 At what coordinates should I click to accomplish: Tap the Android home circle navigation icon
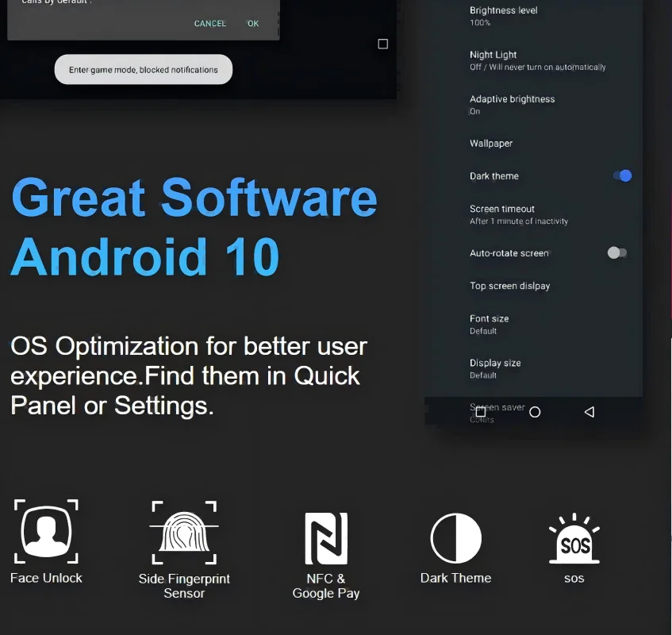(535, 412)
